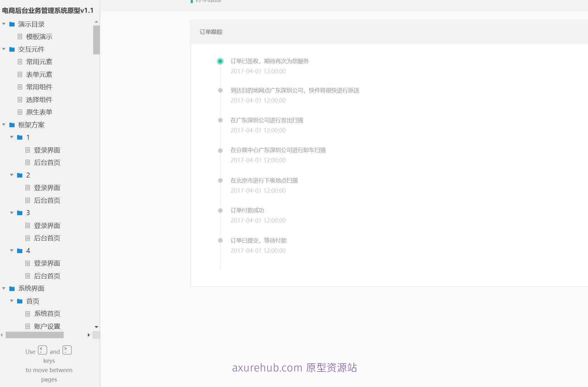The image size is (588, 387).
Task: Click the folder icon next to 框架方案
Action: 11,125
